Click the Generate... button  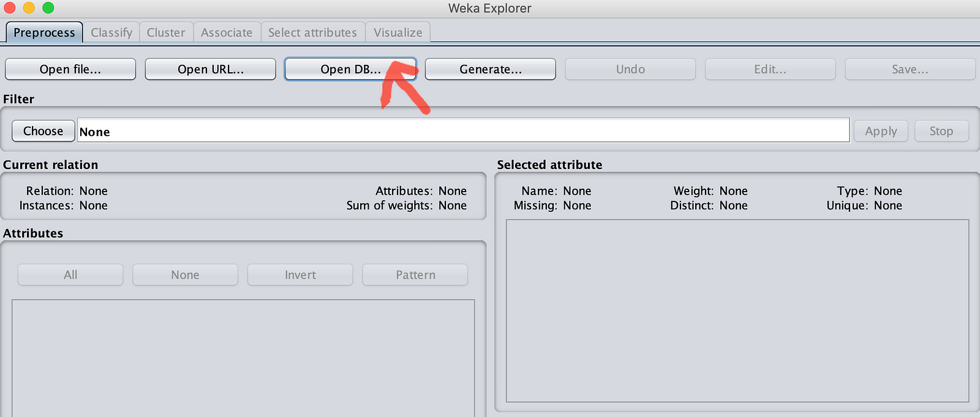click(490, 69)
